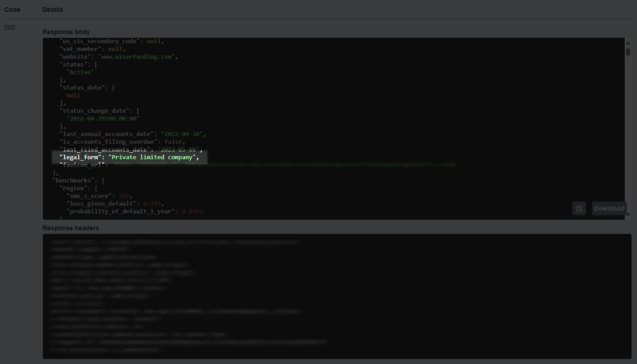Image resolution: width=637 pixels, height=364 pixels.
Task: Click the scrollbar up arrow
Action: pyautogui.click(x=628, y=43)
